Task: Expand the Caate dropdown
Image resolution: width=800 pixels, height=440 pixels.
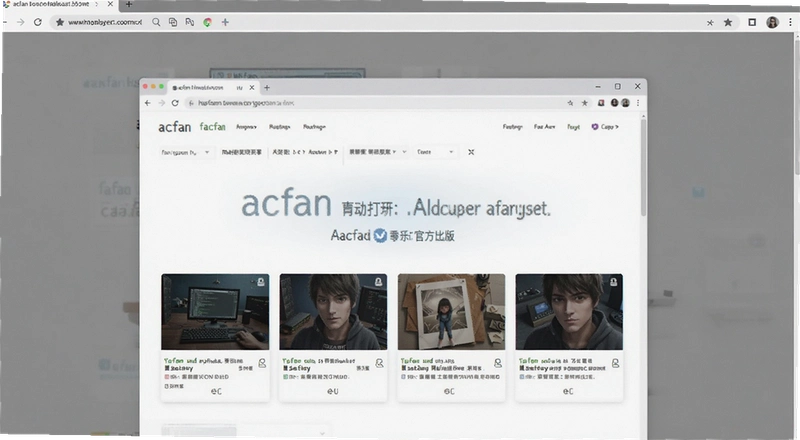Action: [435, 152]
